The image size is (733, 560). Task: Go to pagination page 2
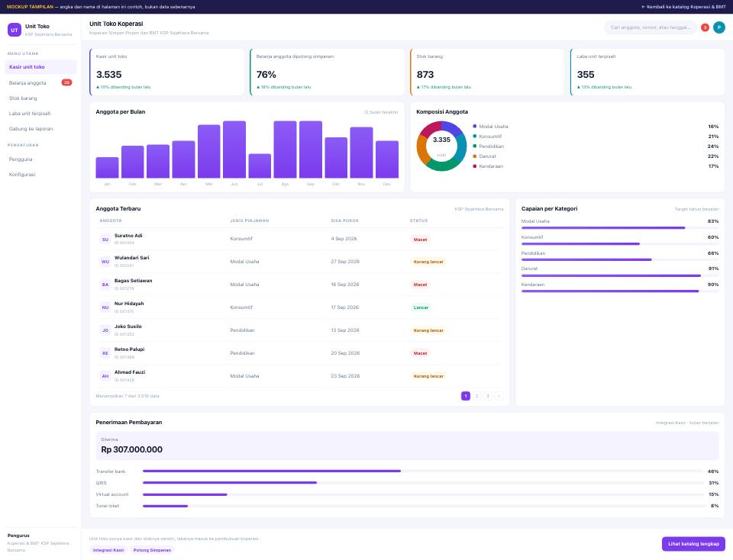[476, 396]
